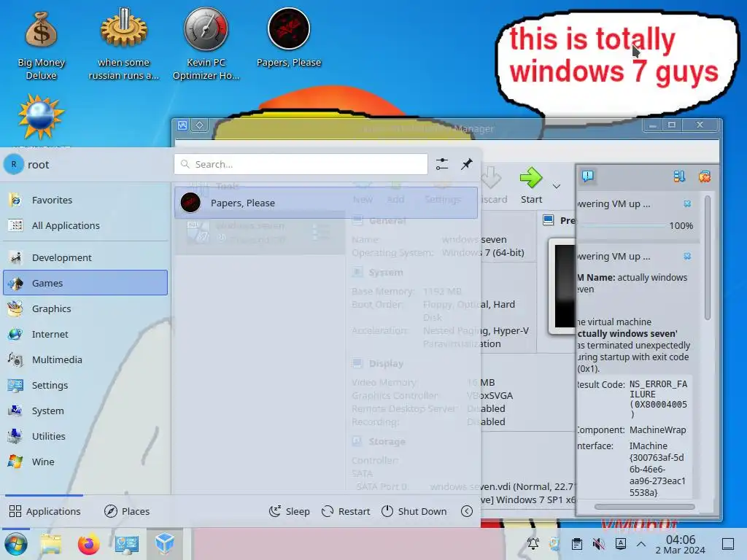Focus the launcher Search field
The image size is (747, 560).
coord(301,164)
